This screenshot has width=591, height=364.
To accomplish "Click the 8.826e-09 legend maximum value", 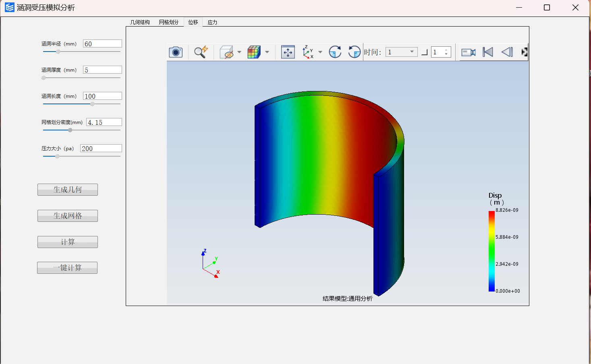I will pos(507,210).
